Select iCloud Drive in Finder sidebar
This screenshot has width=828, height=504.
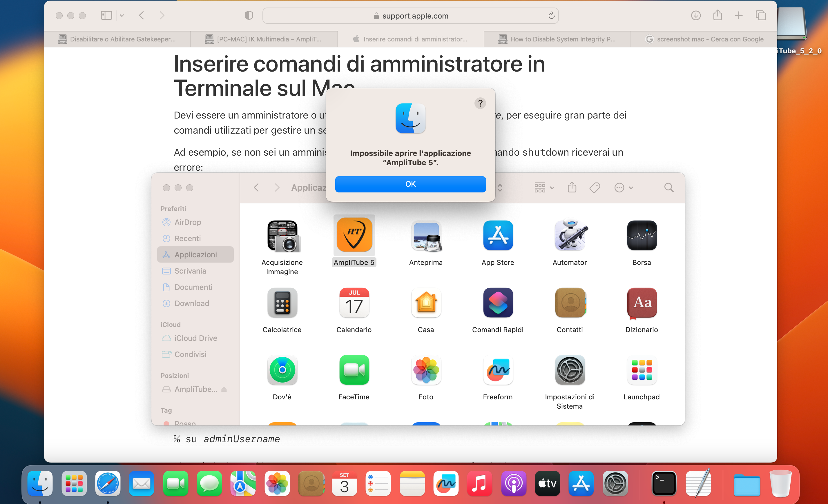195,338
